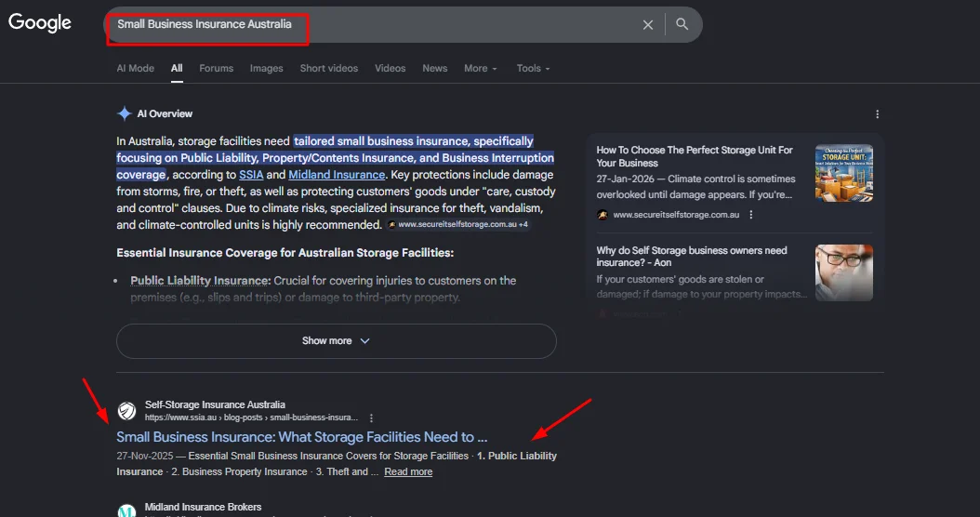Image resolution: width=980 pixels, height=517 pixels.
Task: Click the storage unit article thumbnail
Action: [843, 173]
